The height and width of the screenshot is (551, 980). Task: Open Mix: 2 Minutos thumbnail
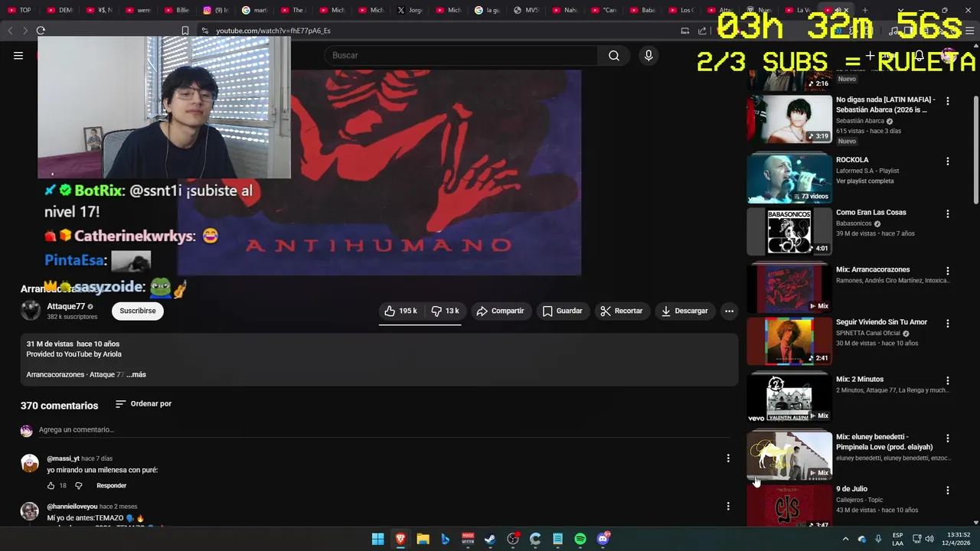tap(789, 398)
